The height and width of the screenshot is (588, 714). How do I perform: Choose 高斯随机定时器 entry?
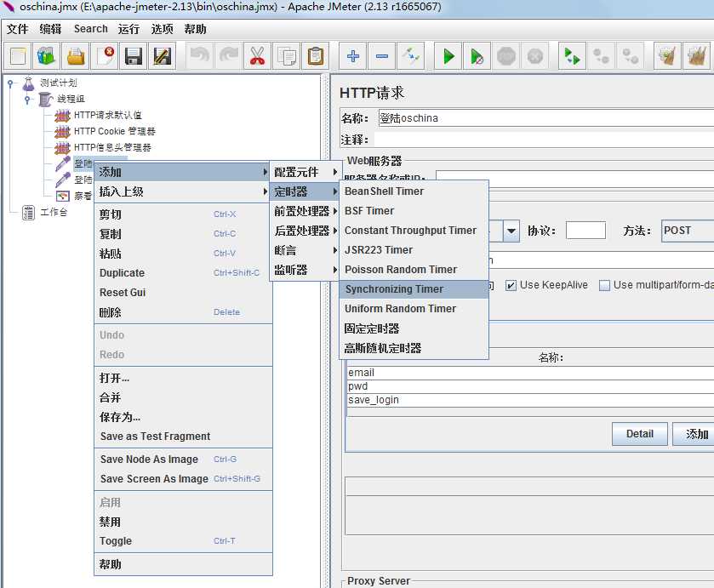pyautogui.click(x=414, y=348)
